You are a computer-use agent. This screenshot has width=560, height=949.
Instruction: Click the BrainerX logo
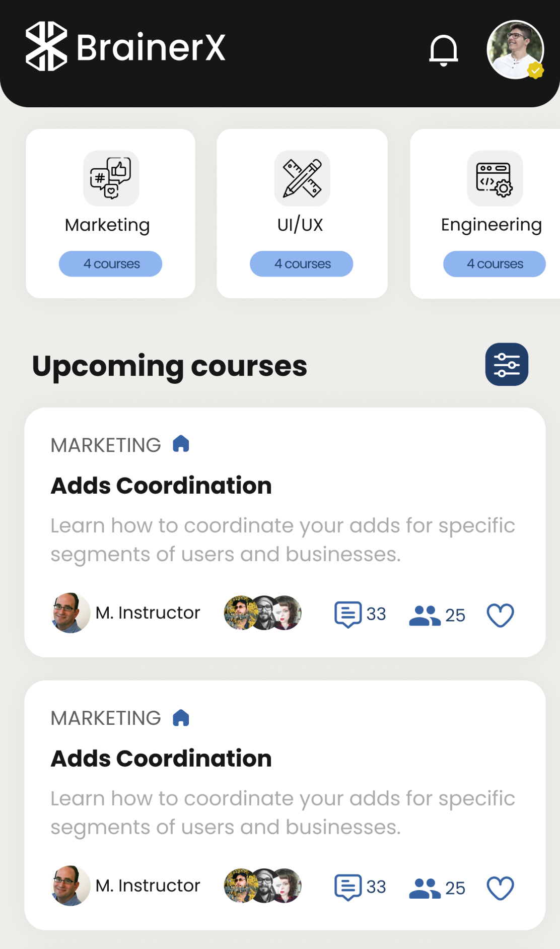[125, 47]
